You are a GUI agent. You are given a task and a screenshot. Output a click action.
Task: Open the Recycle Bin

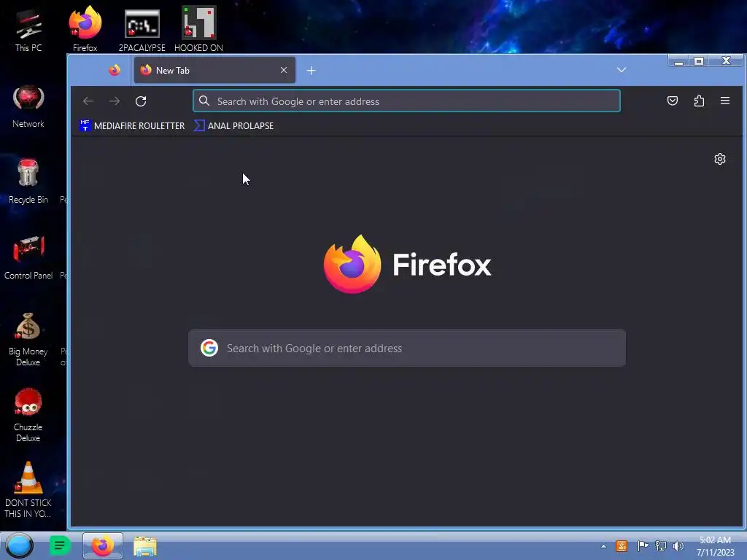pos(28,182)
